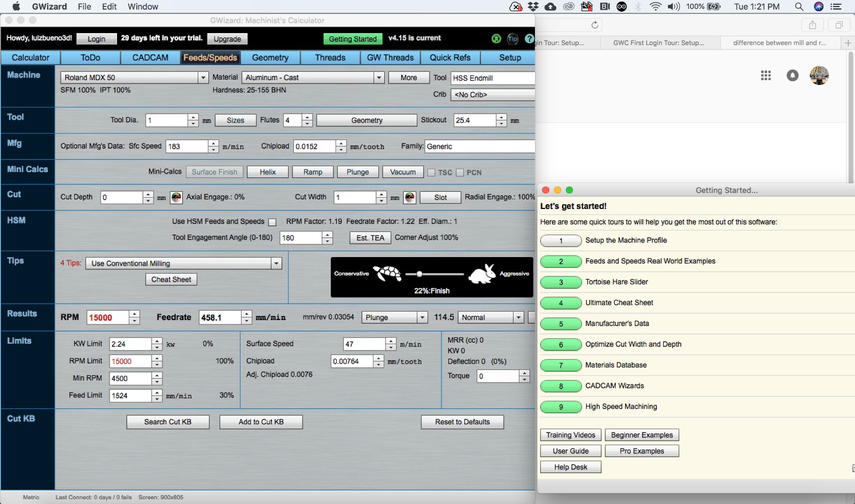Image resolution: width=855 pixels, height=504 pixels.
Task: Click the Aggressive hare icon
Action: (x=482, y=274)
